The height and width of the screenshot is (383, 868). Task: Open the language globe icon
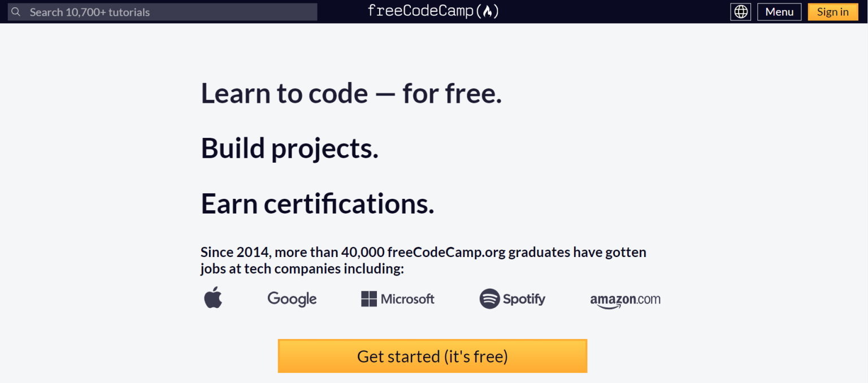pyautogui.click(x=740, y=11)
